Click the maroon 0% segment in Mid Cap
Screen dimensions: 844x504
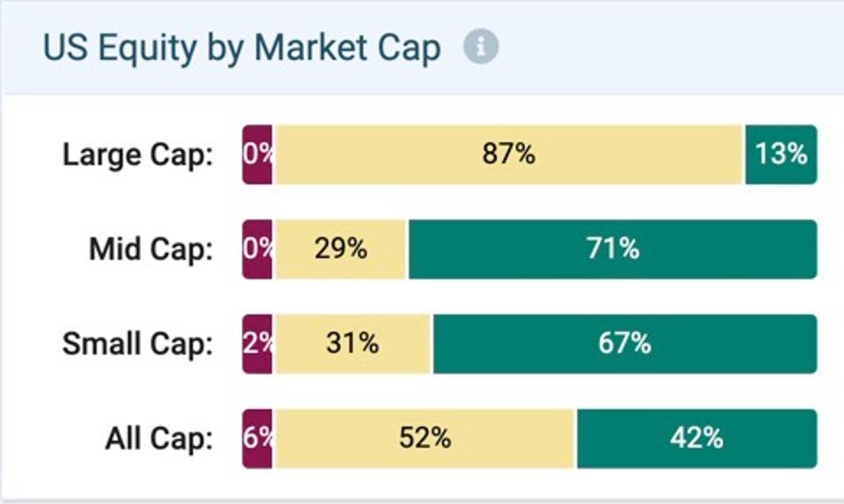click(257, 249)
